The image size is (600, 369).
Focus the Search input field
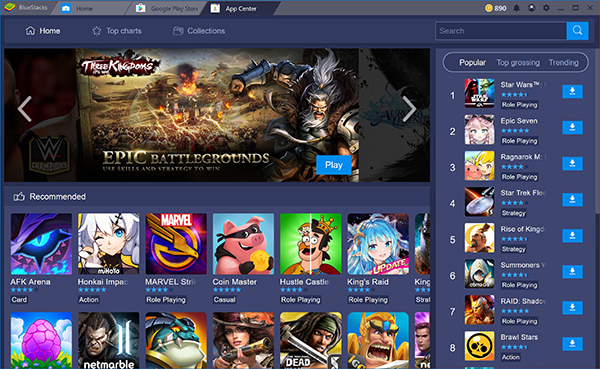click(x=501, y=31)
